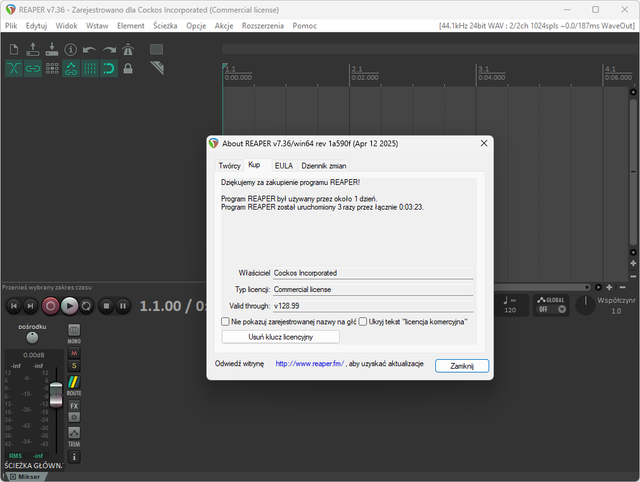The image size is (640, 482).
Task: Click the master track info i icon
Action: (x=74, y=457)
